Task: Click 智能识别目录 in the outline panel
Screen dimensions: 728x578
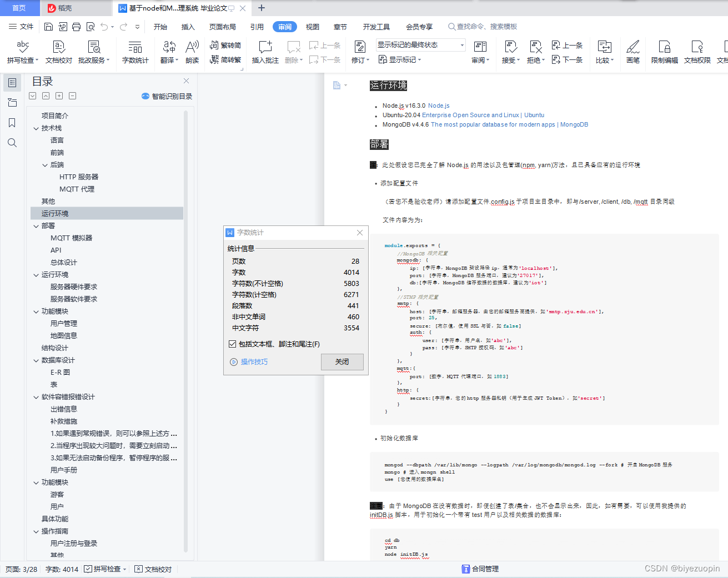Action: (167, 96)
